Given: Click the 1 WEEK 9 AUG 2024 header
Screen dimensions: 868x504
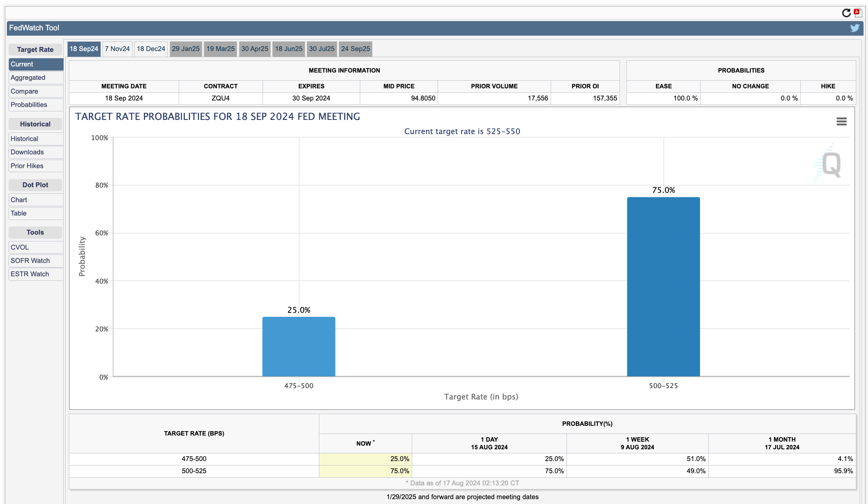Looking at the screenshot, I should 637,443.
